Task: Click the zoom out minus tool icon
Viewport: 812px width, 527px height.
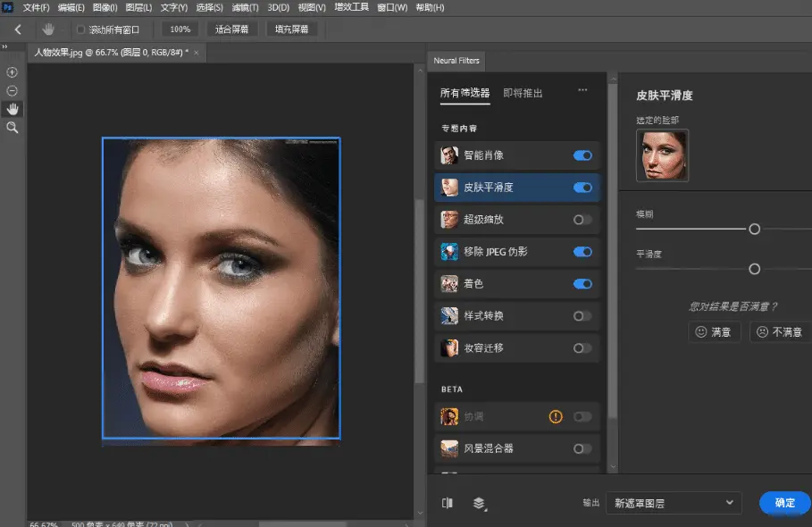Action: point(12,91)
